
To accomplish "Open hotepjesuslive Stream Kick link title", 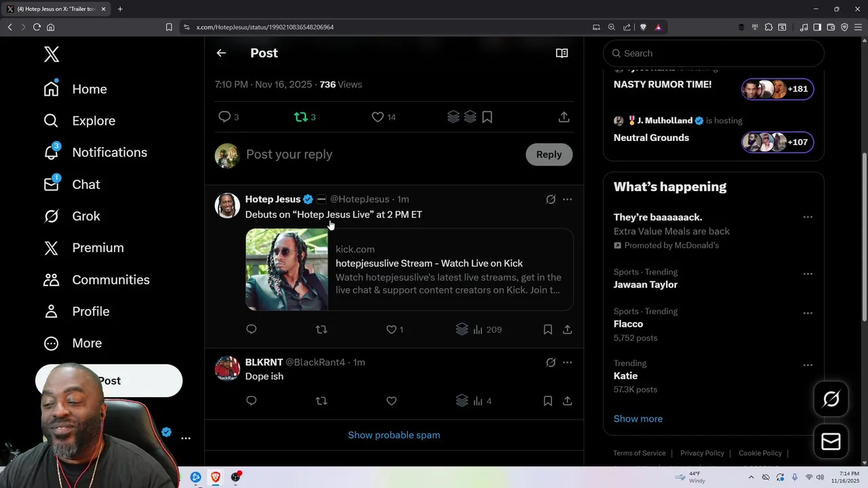I will (429, 263).
